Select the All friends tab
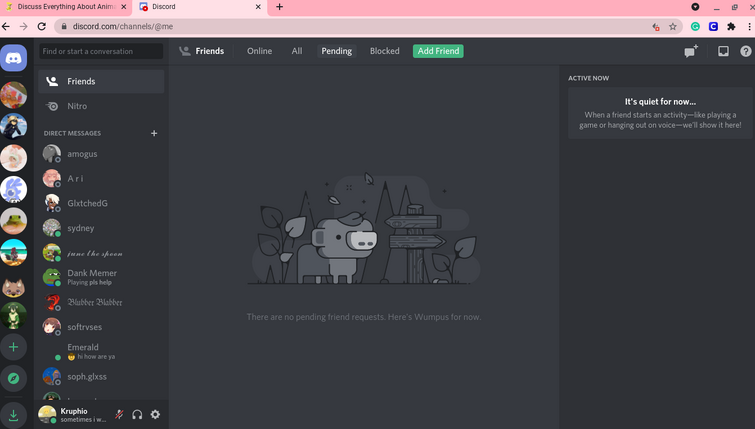Screen dimensions: 755x429 point(297,51)
